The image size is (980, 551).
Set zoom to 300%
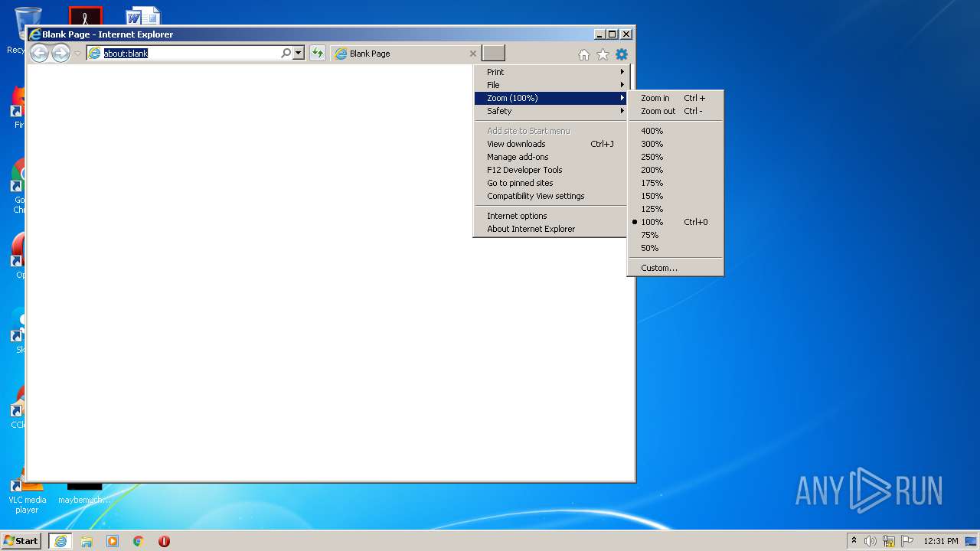tap(675, 144)
